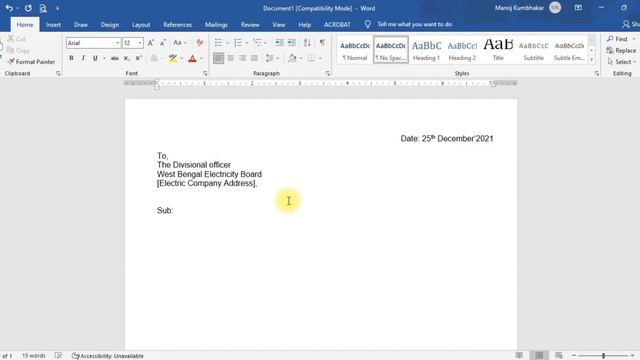
Task: Click the Replace button
Action: pos(621,51)
